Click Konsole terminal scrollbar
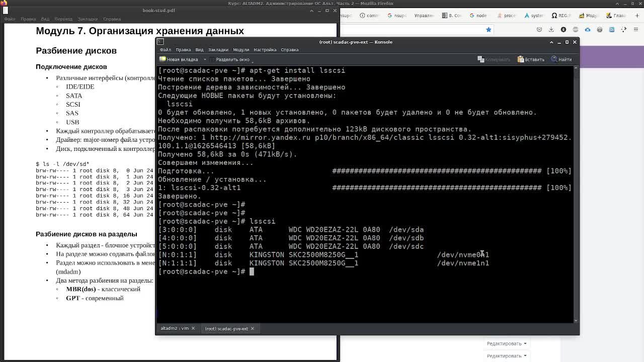The image size is (644, 362). [577, 194]
